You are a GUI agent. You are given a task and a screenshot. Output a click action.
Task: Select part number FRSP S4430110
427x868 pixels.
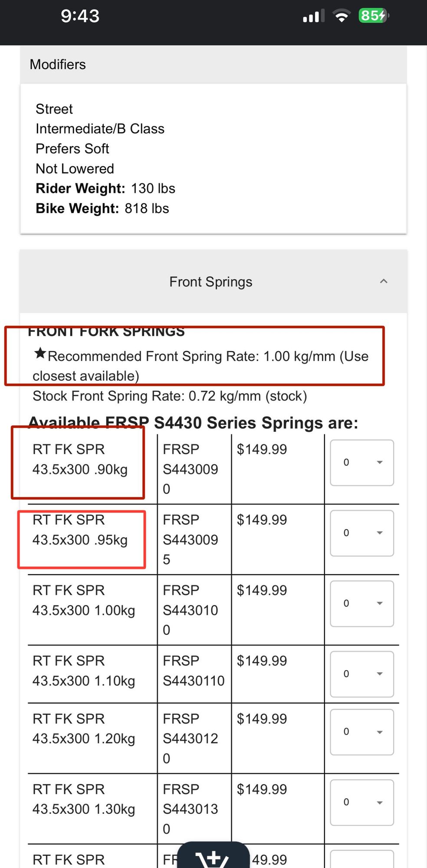point(194,671)
